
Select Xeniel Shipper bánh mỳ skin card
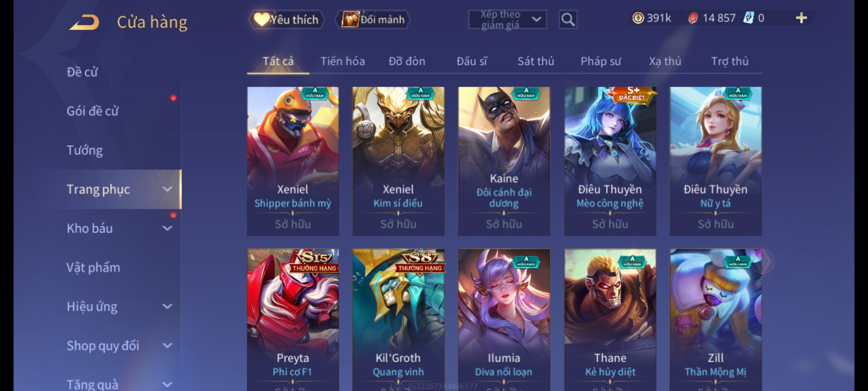[x=293, y=161]
